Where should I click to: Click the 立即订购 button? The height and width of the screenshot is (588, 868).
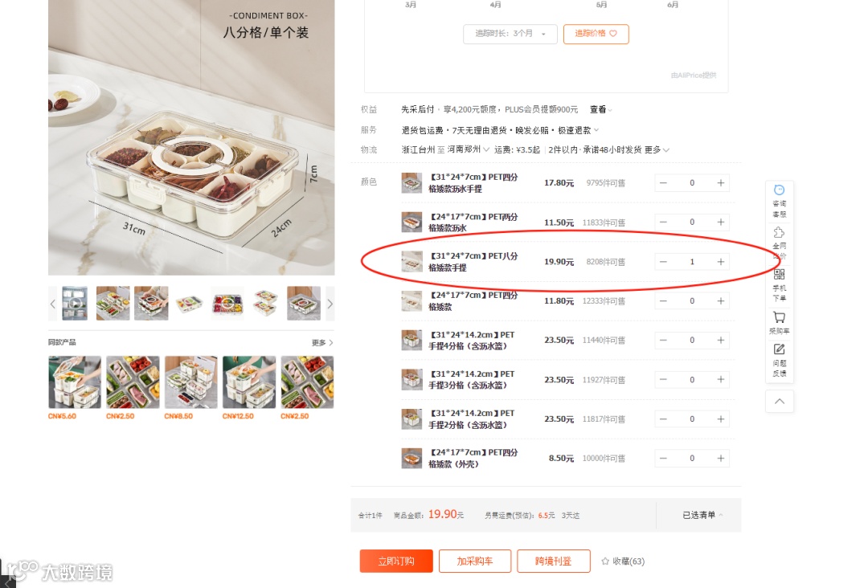coord(395,561)
